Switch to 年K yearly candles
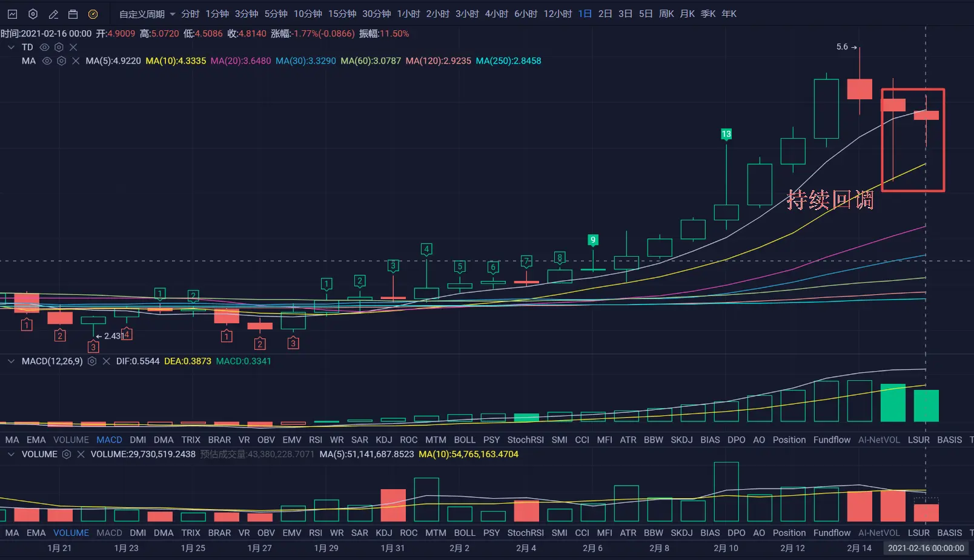 [x=729, y=14]
